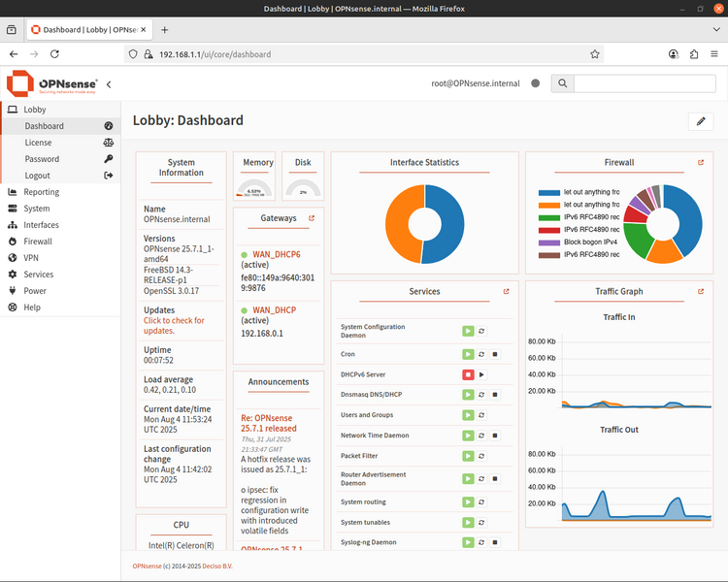Open Firefox hamburger application menu
728x582 pixels.
[x=714, y=54]
